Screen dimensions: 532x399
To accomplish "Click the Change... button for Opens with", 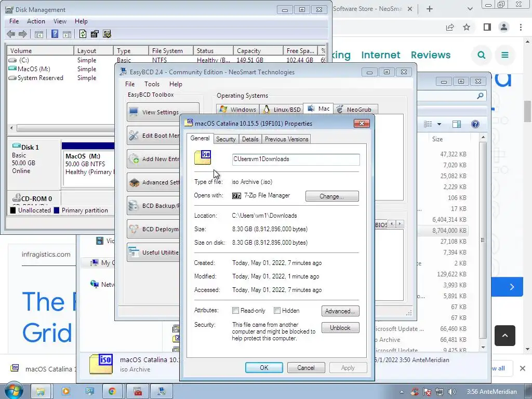I will click(x=332, y=196).
